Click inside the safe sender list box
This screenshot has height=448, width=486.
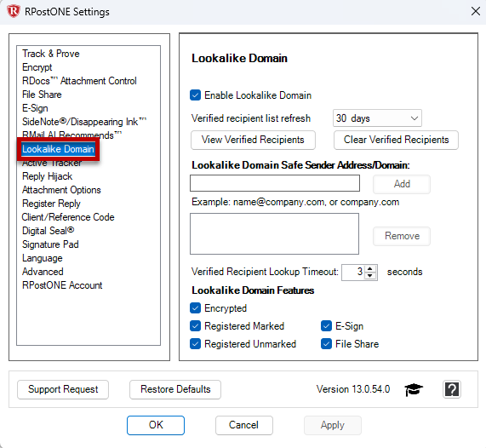pos(274,234)
